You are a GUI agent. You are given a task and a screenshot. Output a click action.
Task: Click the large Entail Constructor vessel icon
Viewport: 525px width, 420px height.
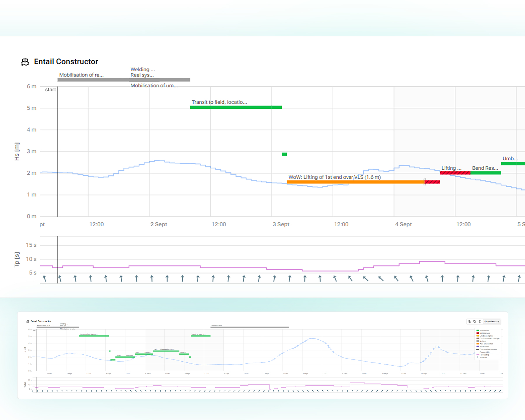(25, 62)
